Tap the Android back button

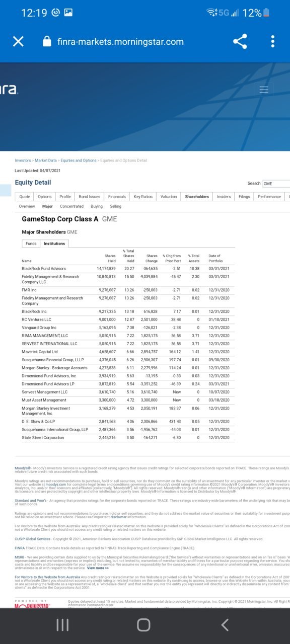tap(225, 625)
